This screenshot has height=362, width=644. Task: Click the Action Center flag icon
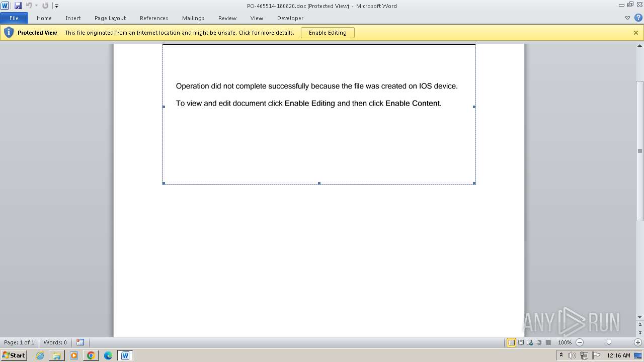pyautogui.click(x=597, y=355)
